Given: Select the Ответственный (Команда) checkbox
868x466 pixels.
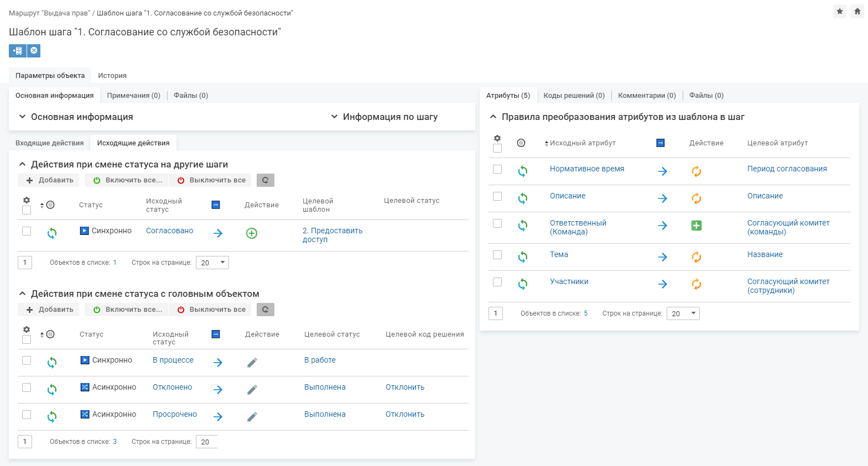Looking at the screenshot, I should tap(497, 223).
